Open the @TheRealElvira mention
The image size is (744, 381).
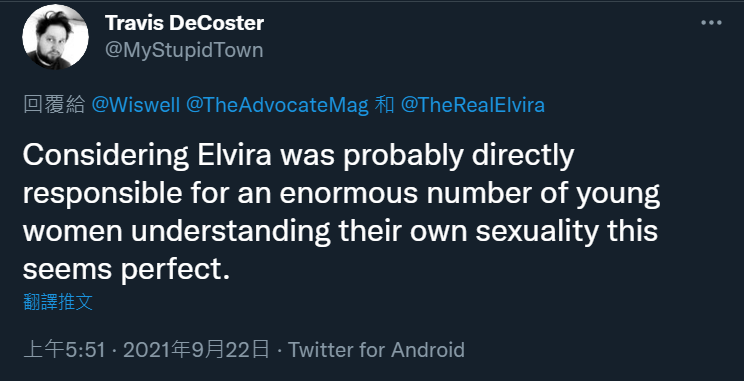pyautogui.click(x=473, y=105)
